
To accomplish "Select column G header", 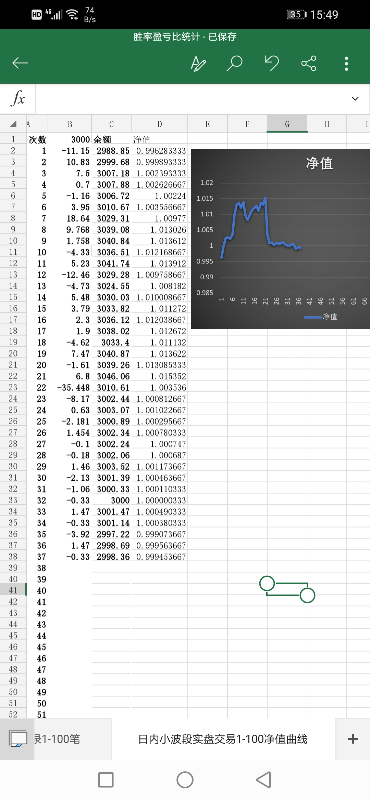I will coord(287,123).
